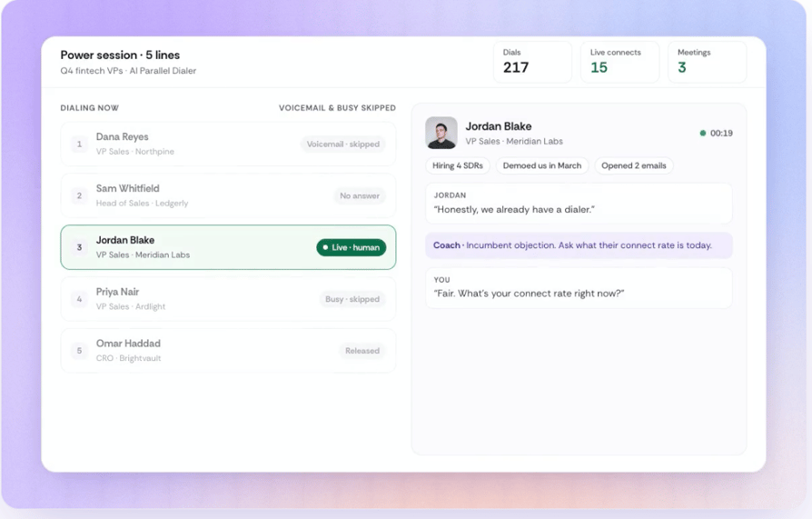Click the line number 3 badge
This screenshot has height=519, width=812.
tap(79, 247)
